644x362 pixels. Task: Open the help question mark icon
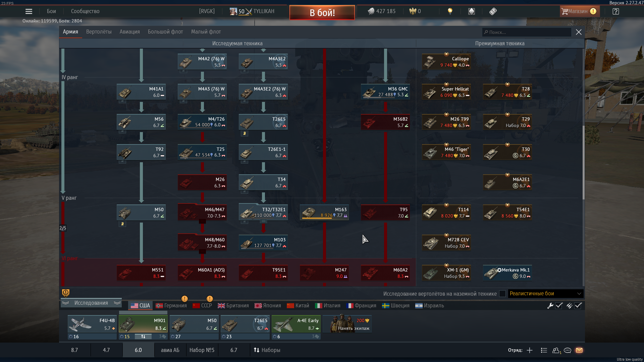pyautogui.click(x=615, y=11)
